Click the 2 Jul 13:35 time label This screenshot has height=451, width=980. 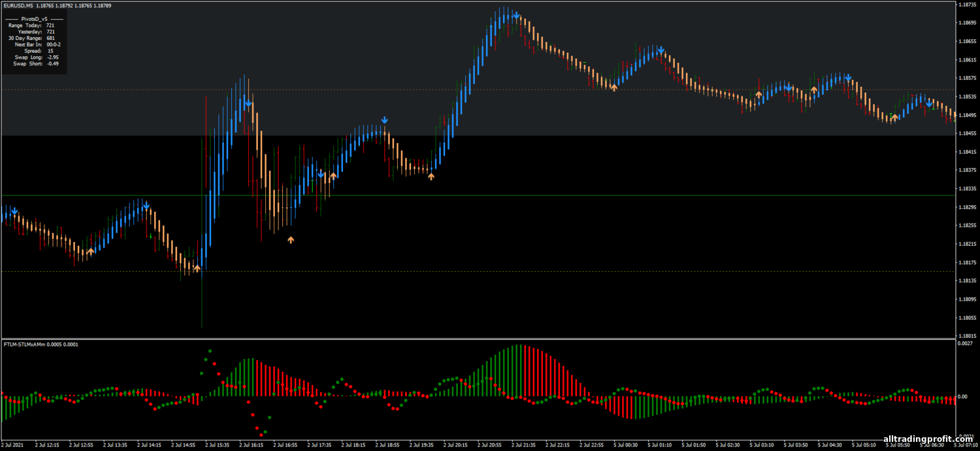pos(115,445)
